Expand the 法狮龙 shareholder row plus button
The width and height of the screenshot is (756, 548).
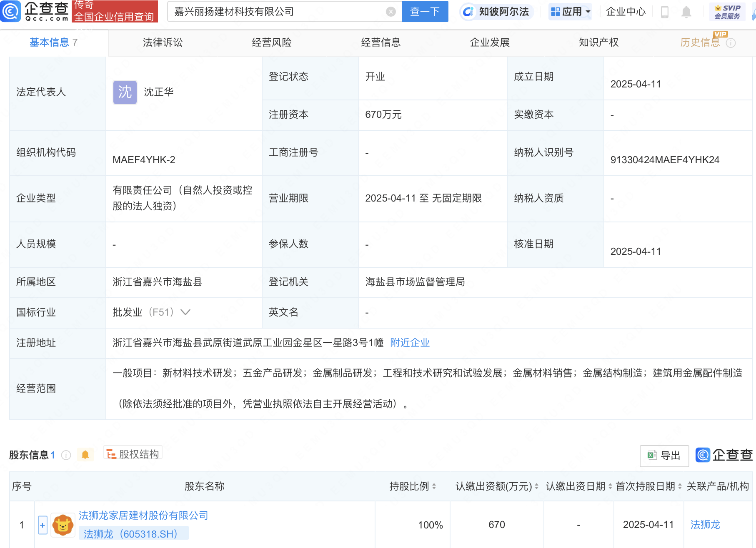click(42, 525)
